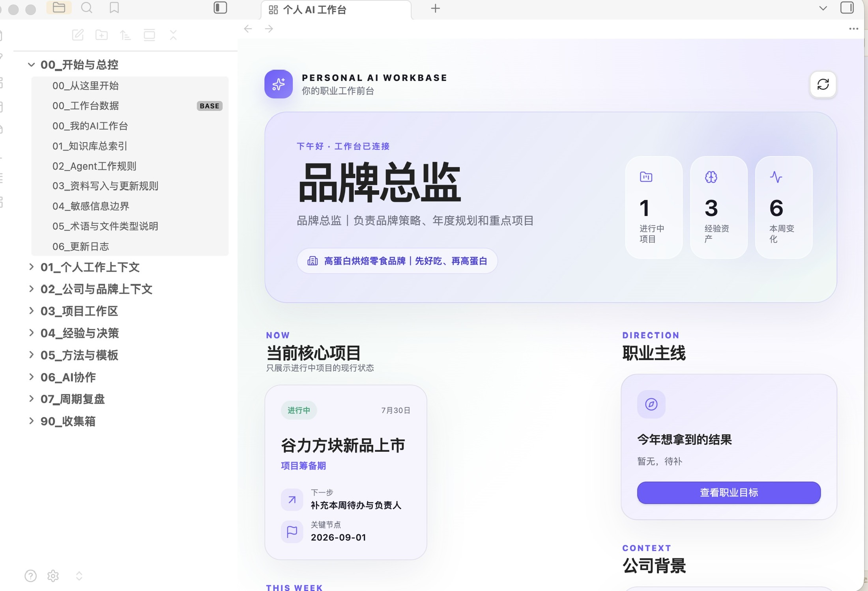Open the bookmarks icon
The height and width of the screenshot is (591, 868).
(x=114, y=7)
